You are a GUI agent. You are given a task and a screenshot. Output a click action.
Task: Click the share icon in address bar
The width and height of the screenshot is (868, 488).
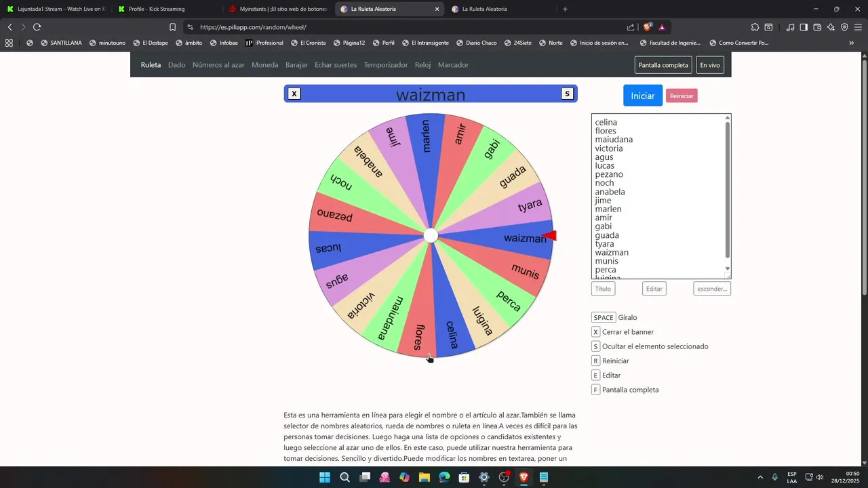[x=631, y=27]
